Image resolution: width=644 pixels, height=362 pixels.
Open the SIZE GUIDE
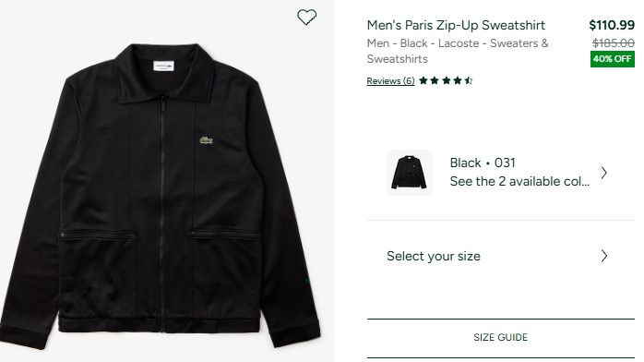(x=501, y=337)
